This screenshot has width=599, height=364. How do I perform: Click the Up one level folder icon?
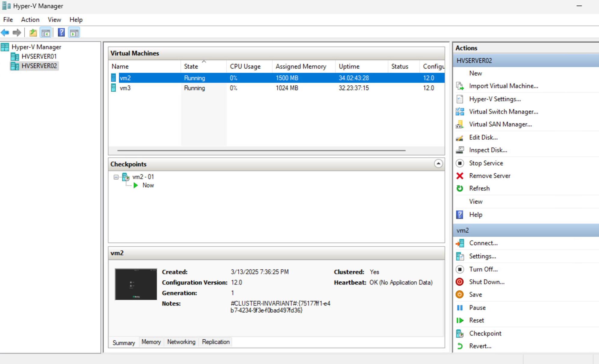tap(33, 32)
